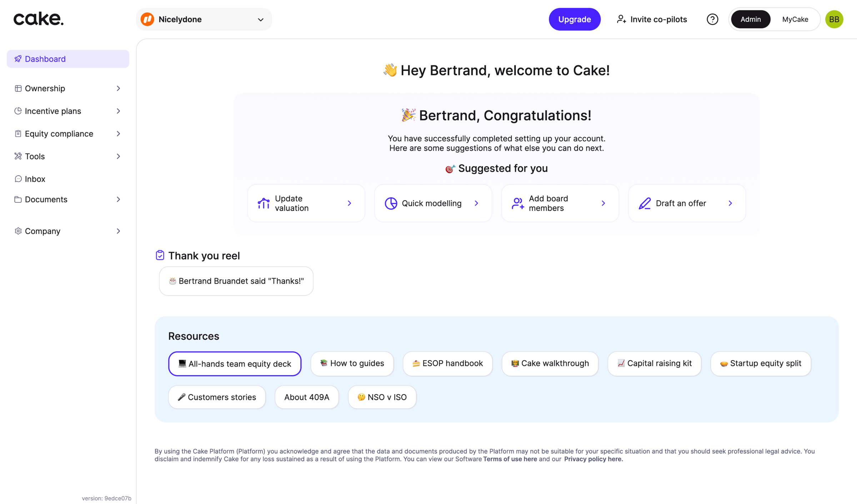Screen dimensions: 857x504
Task: Open How to guides resource
Action: point(352,363)
